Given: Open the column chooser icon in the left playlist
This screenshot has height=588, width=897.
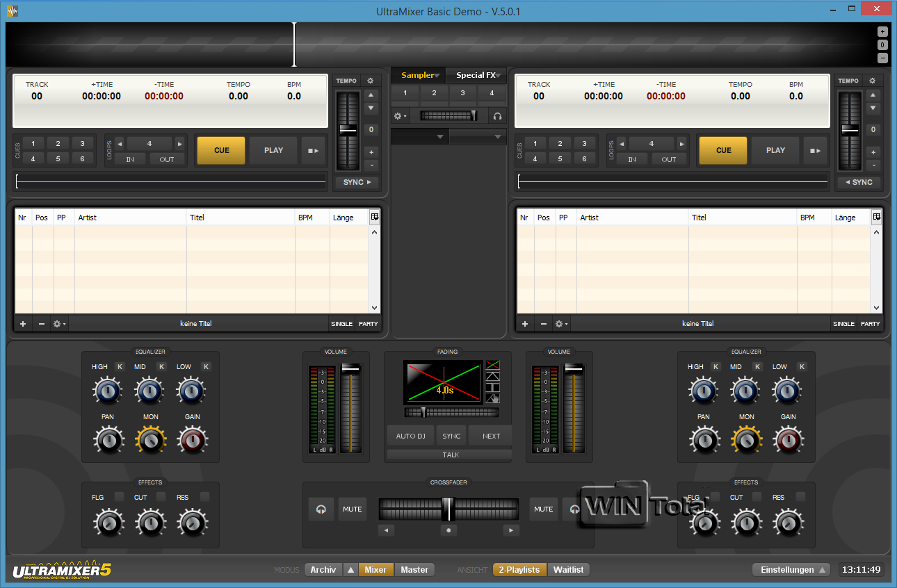Looking at the screenshot, I should point(374,217).
